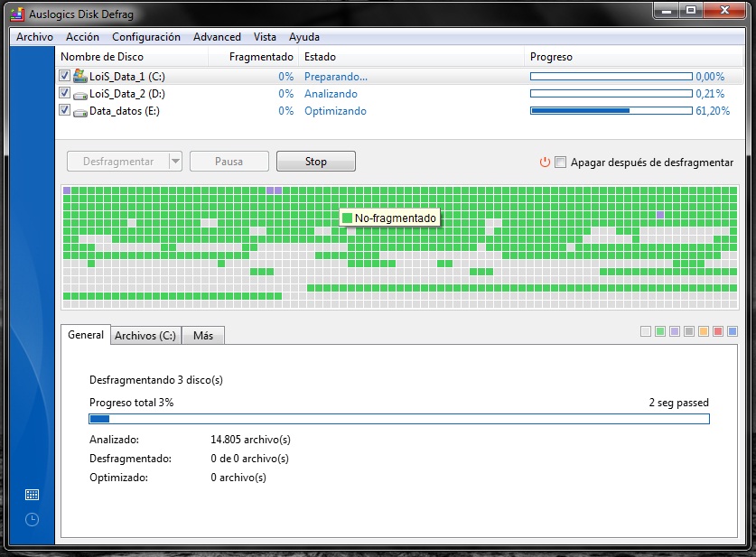Click the orange legend color swatch
756x557 pixels.
pyautogui.click(x=704, y=331)
